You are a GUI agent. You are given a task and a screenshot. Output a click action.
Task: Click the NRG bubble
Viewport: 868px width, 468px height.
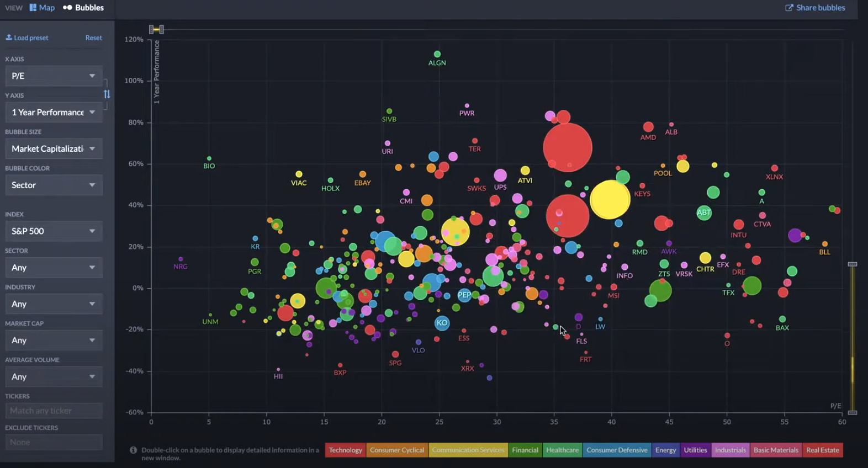[x=181, y=259]
